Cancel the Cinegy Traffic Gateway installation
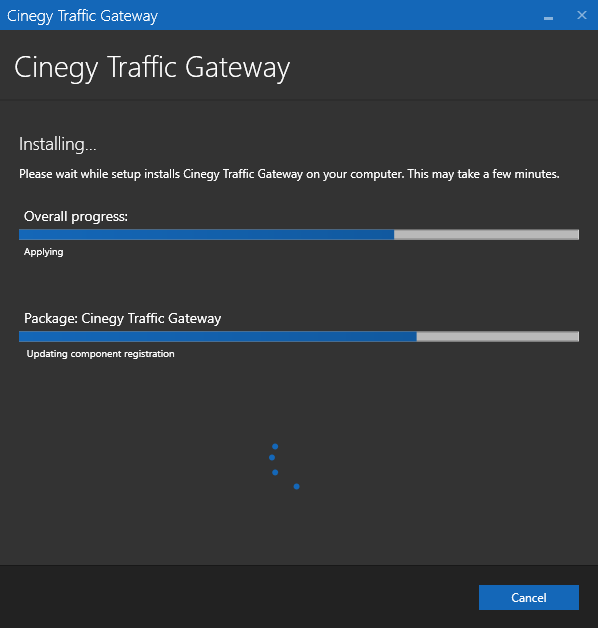The width and height of the screenshot is (598, 628). [529, 597]
